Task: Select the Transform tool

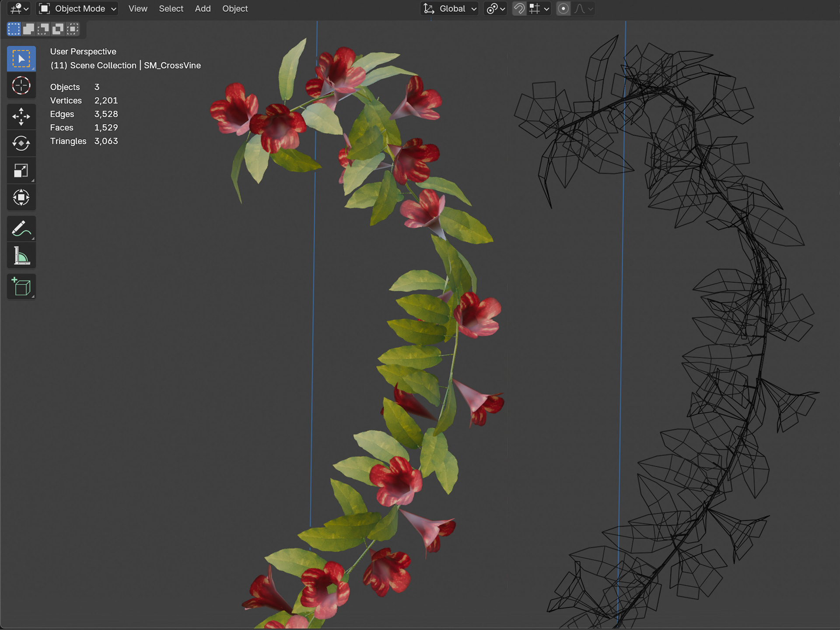Action: 21,198
